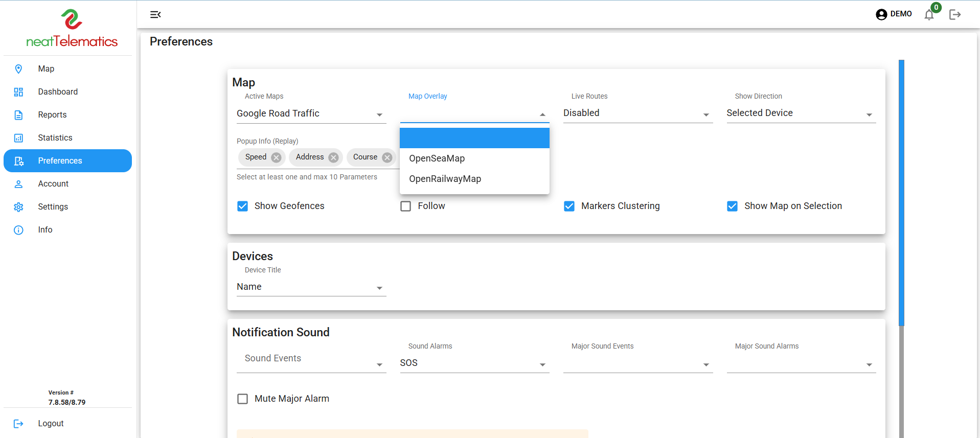This screenshot has width=980, height=438.
Task: Remove the Course chip from Popup Info
Action: [x=387, y=157]
